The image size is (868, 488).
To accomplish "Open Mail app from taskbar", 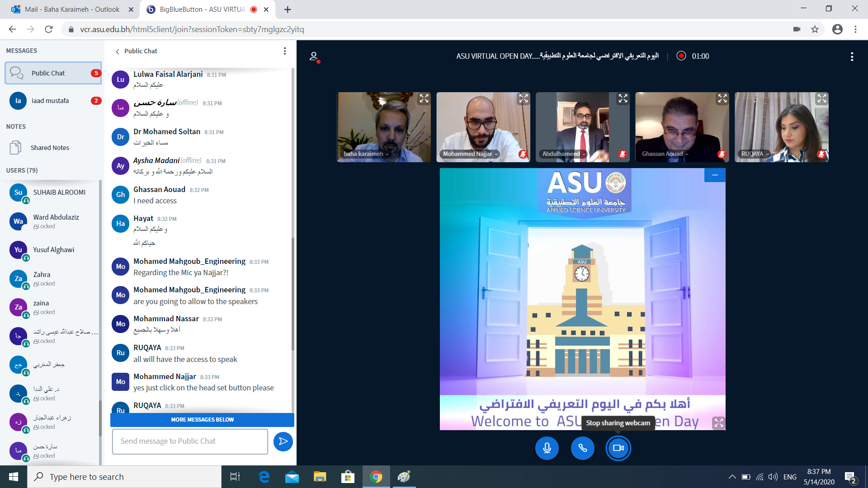I will pos(292,477).
